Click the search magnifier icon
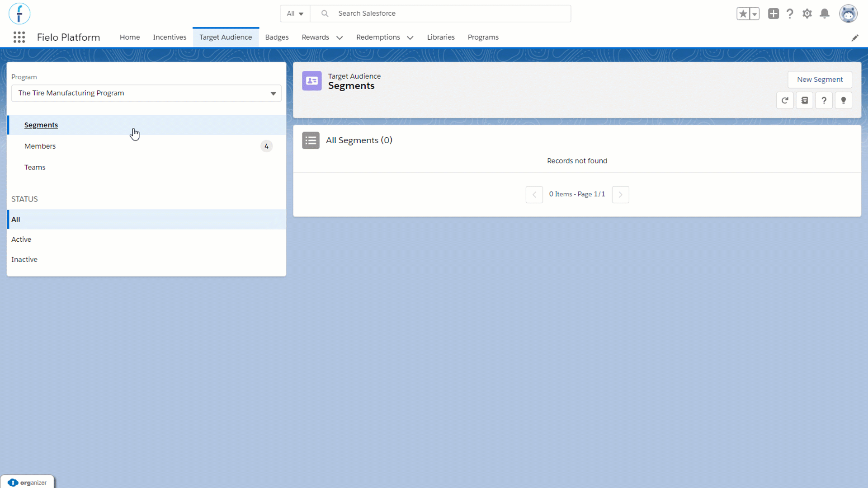This screenshot has height=488, width=868. click(x=325, y=14)
